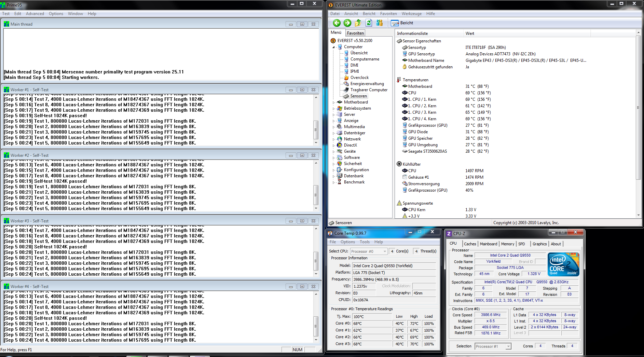Select the EVEREST v5.50.2100 root node
Viewport: 644px width, 357px height.
pyautogui.click(x=352, y=41)
